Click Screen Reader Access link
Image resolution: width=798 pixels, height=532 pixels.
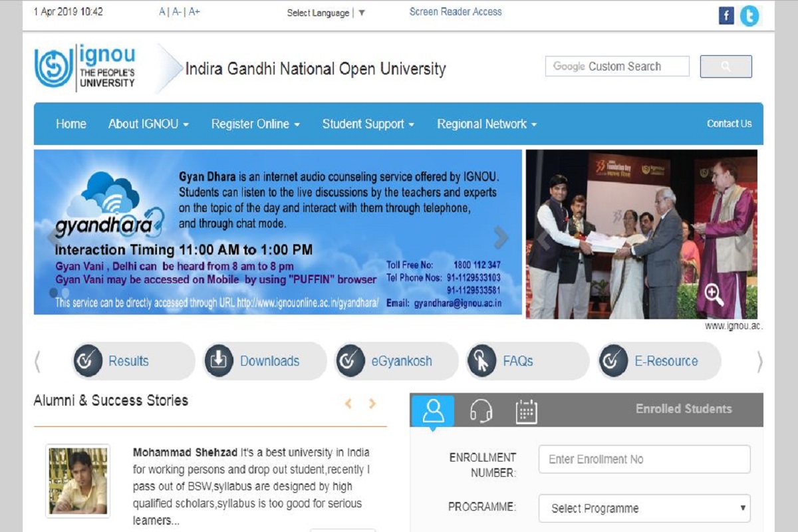point(456,11)
